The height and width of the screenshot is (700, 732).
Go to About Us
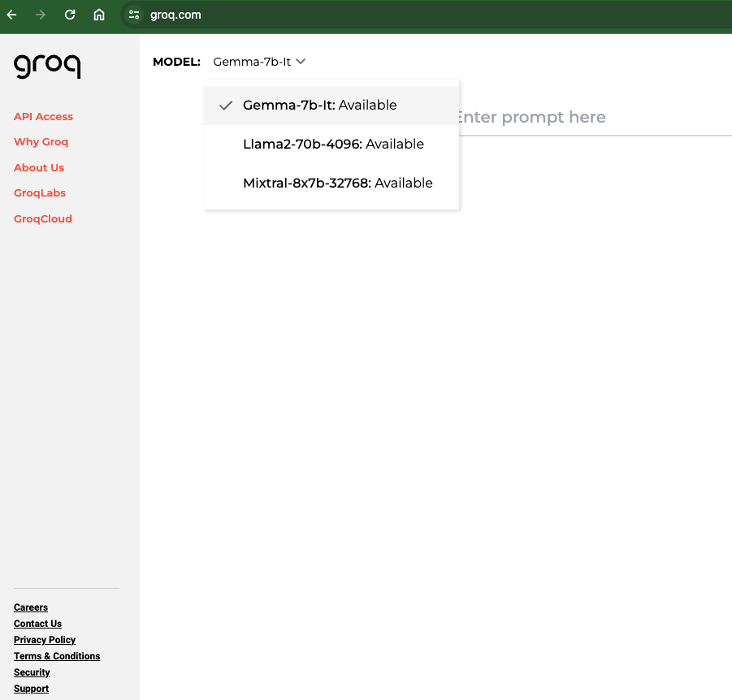point(39,167)
